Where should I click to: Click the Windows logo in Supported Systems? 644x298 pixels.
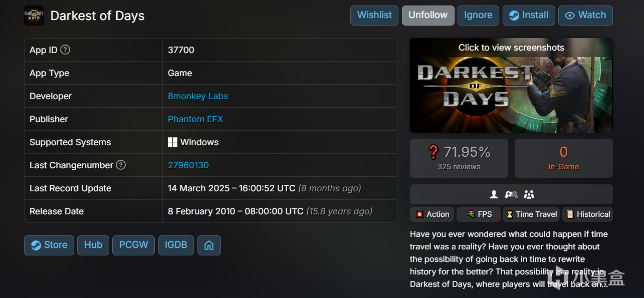pyautogui.click(x=172, y=142)
